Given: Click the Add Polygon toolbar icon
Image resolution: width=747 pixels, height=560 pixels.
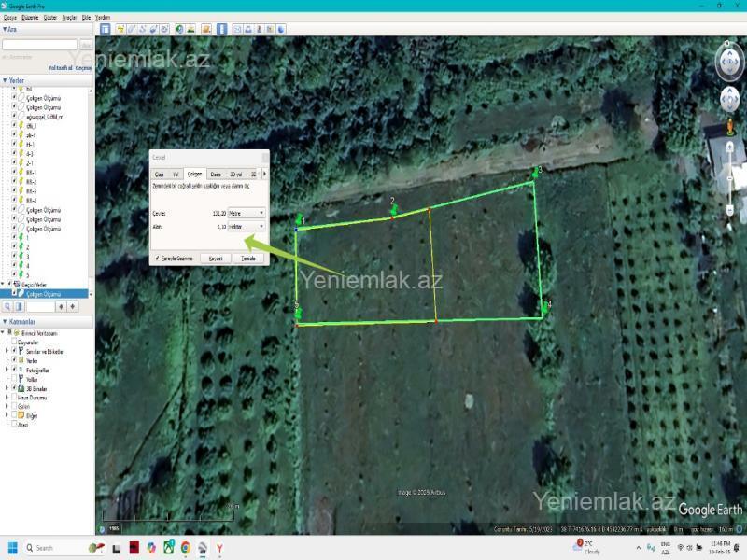Looking at the screenshot, I should point(132,29).
